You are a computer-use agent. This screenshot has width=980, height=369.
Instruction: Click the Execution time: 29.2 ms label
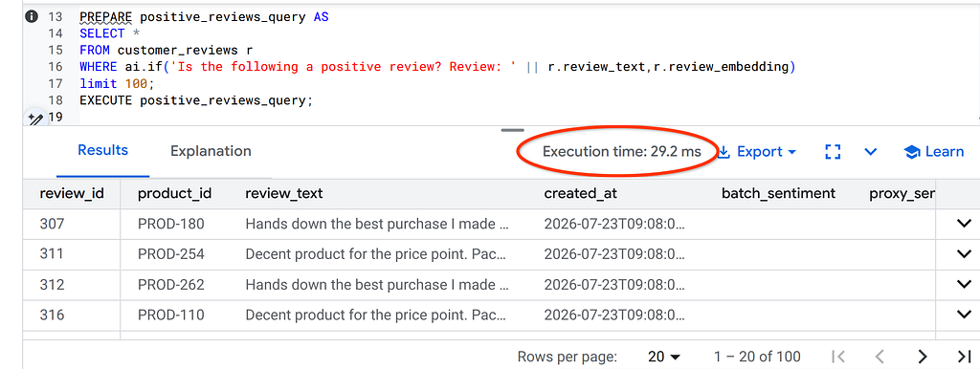621,152
